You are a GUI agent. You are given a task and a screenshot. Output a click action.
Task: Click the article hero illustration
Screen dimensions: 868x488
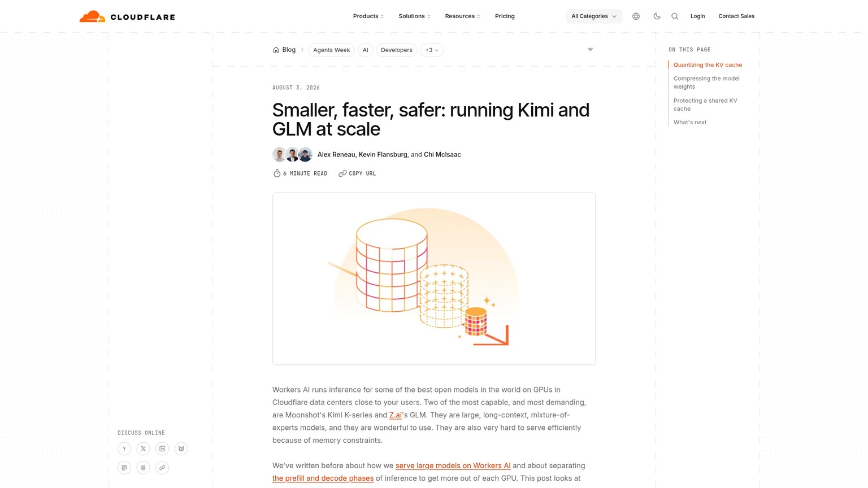click(434, 278)
